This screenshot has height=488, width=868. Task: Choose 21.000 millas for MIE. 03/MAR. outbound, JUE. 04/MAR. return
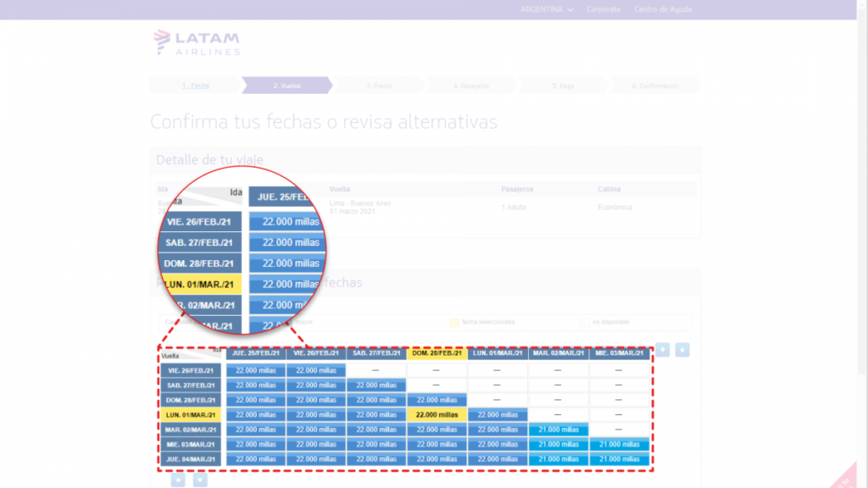click(x=619, y=459)
